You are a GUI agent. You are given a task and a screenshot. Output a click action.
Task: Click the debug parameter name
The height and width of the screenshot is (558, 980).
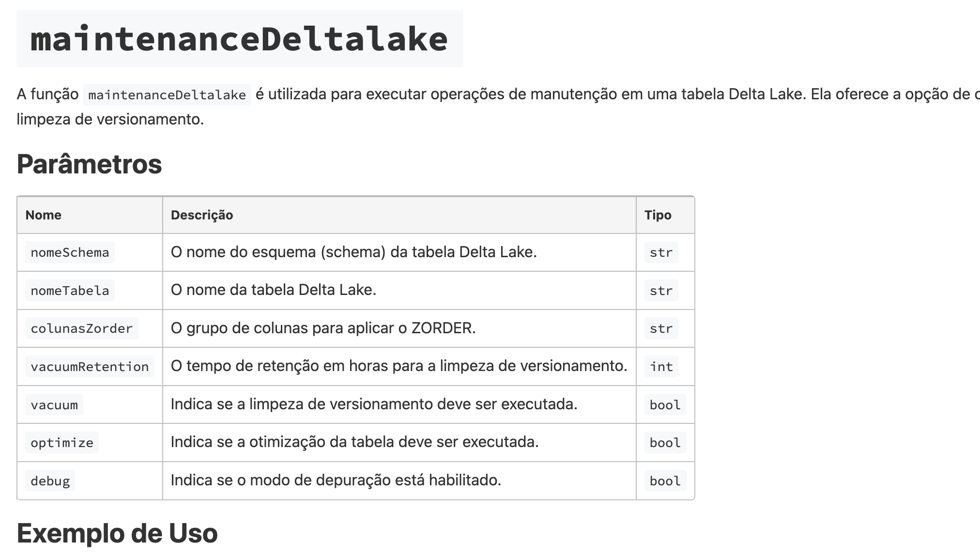pos(50,481)
